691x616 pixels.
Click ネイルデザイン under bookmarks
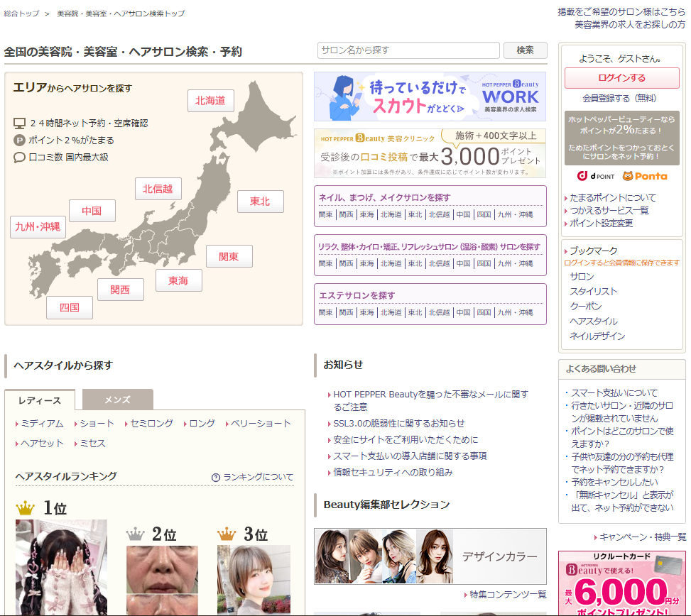(x=597, y=336)
